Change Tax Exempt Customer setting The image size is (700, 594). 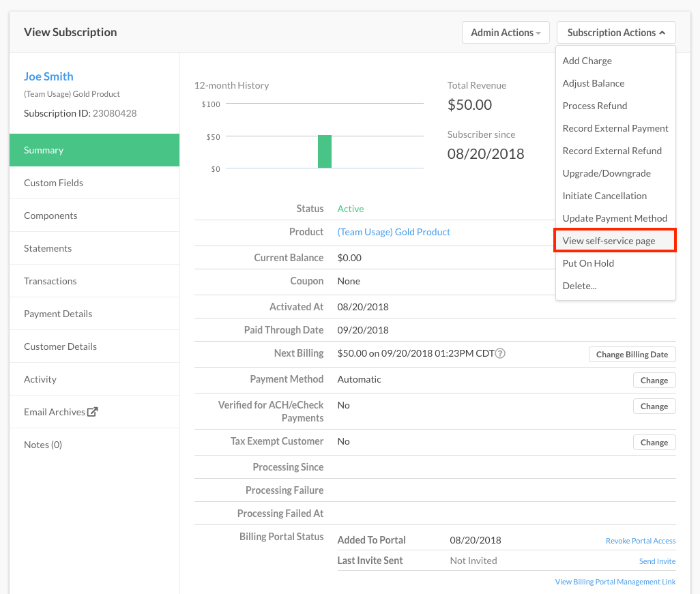(x=654, y=443)
